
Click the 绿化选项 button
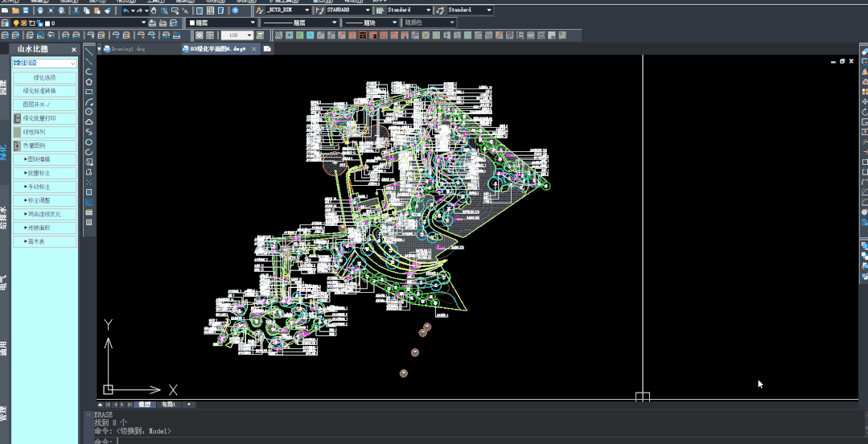click(x=45, y=77)
